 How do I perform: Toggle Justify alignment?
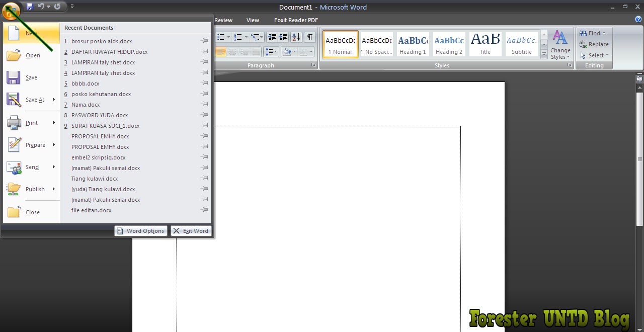(256, 52)
